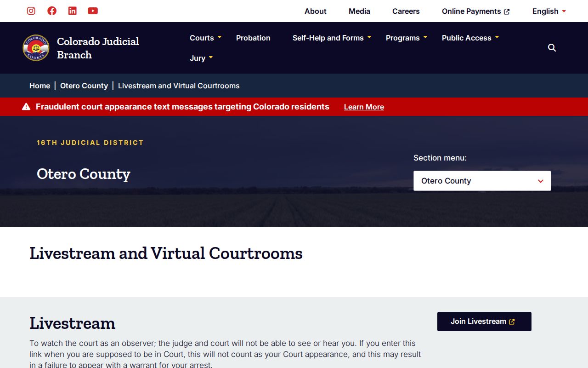588x368 pixels.
Task: Go to Probation page
Action: pyautogui.click(x=253, y=38)
